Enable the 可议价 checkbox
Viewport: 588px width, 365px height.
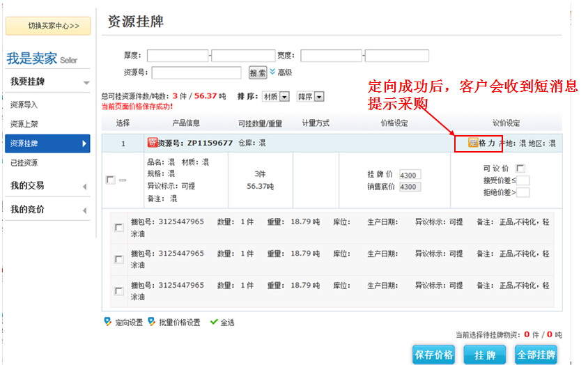tap(520, 169)
